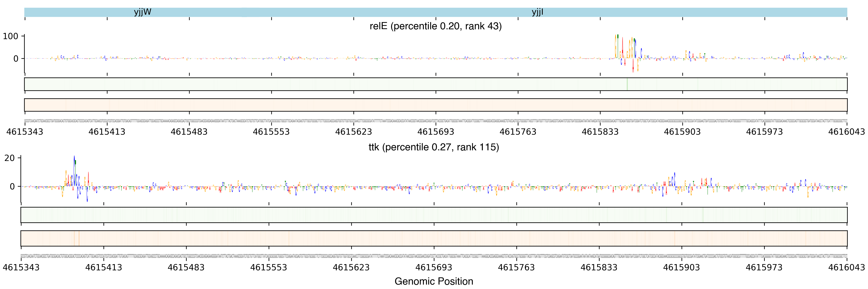868x289 pixels.
Task: Click the yjjW gene label
Action: tap(142, 12)
